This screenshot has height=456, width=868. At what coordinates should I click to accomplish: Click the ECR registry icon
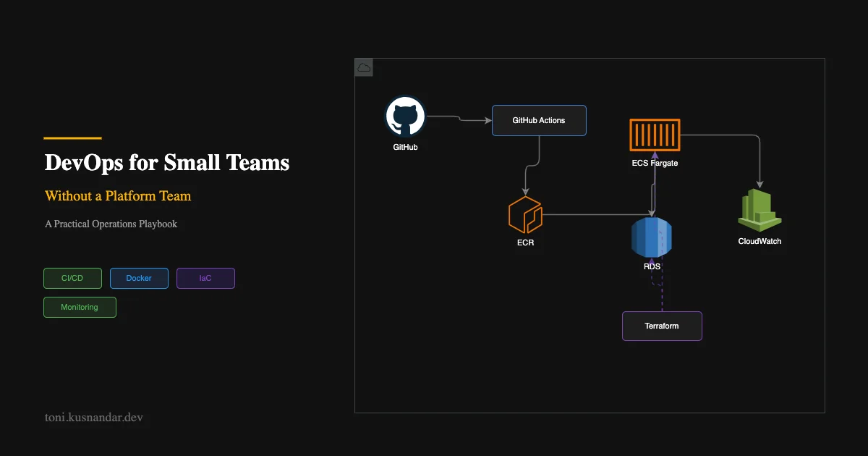[x=526, y=214]
